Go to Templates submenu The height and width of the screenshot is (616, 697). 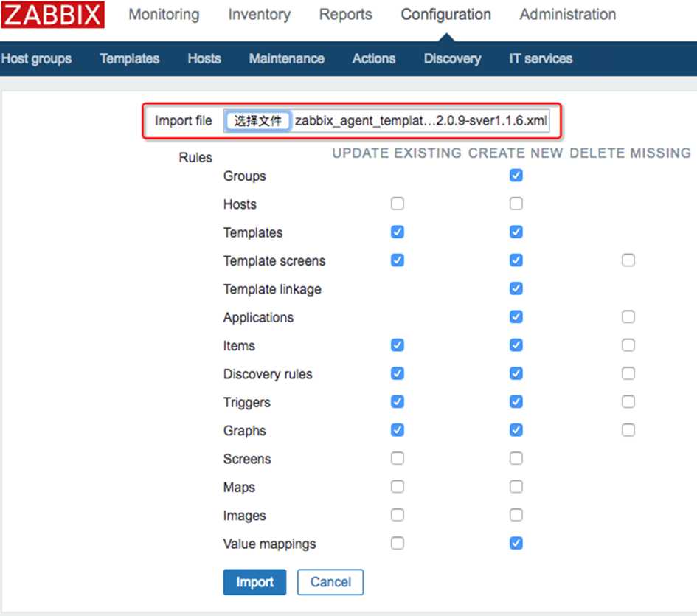pos(129,59)
